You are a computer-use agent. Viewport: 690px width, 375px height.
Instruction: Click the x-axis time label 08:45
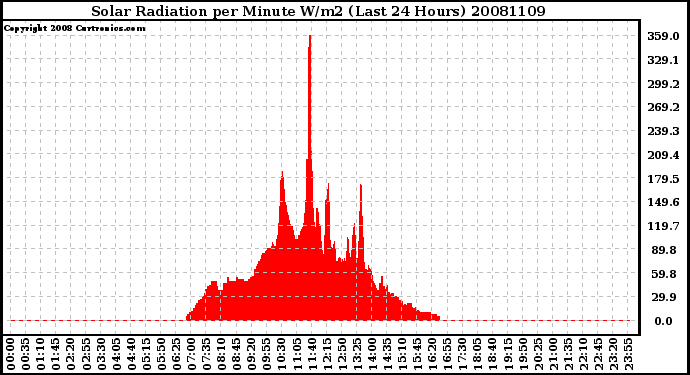[x=237, y=354]
